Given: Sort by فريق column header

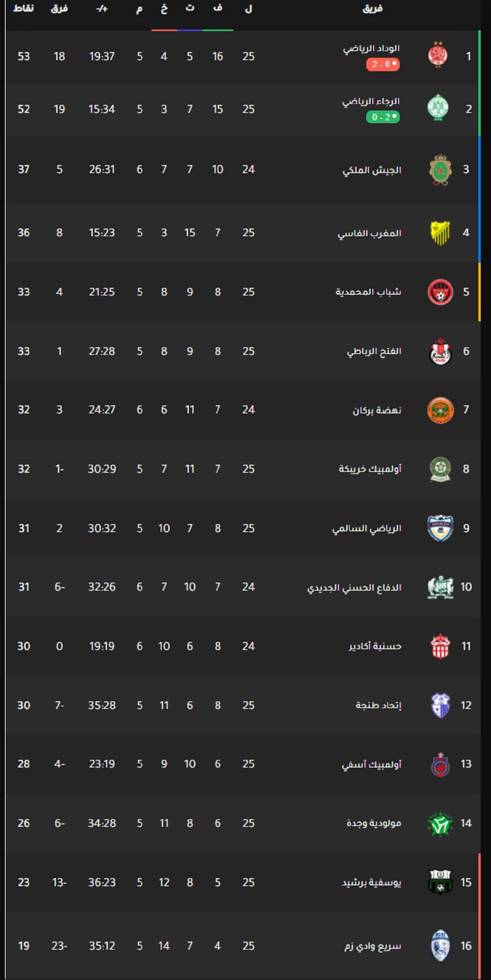Looking at the screenshot, I should pos(372,8).
